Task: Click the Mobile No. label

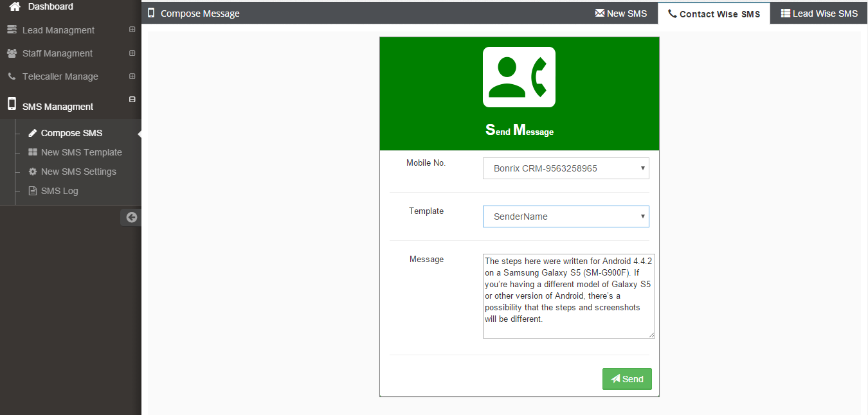Action: click(426, 163)
